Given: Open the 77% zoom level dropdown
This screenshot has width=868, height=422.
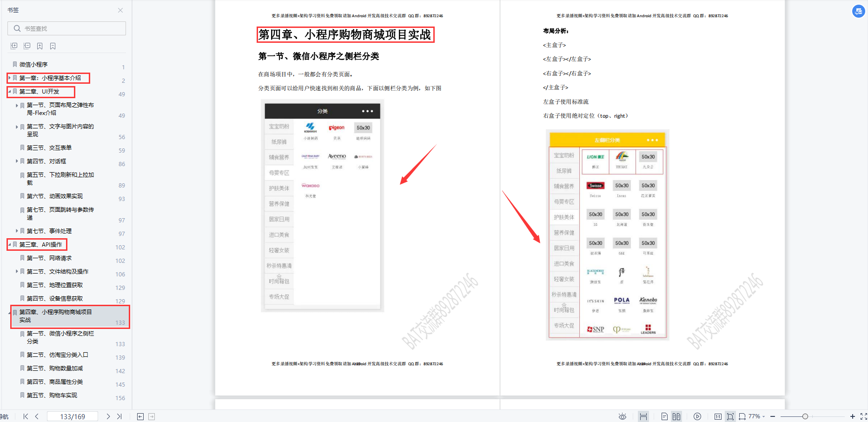Looking at the screenshot, I should pyautogui.click(x=756, y=416).
